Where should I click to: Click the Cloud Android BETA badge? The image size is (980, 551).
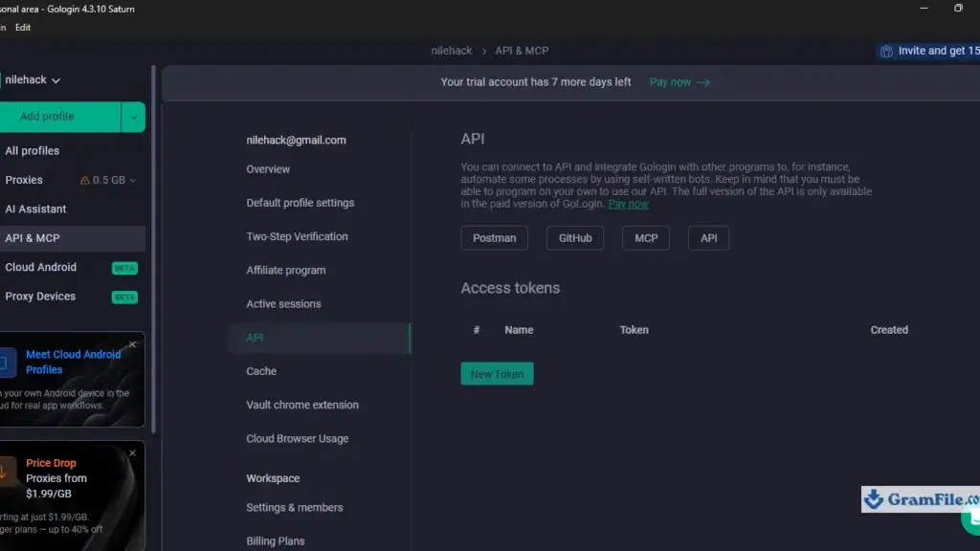tap(124, 268)
